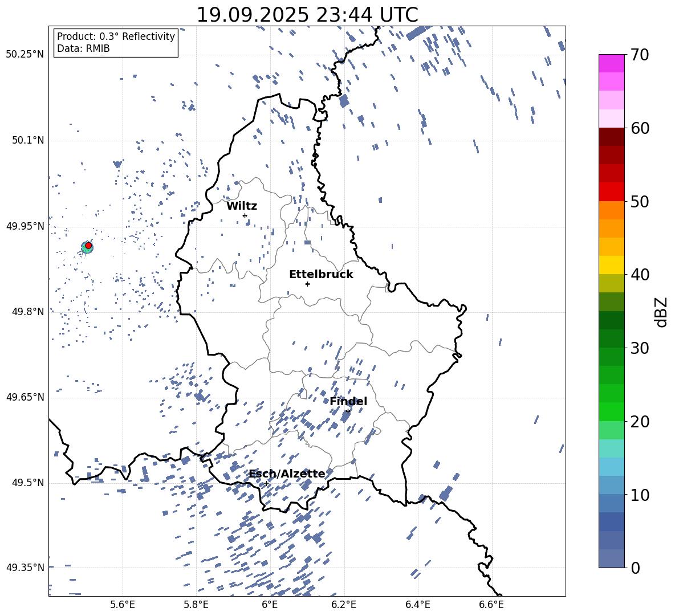The image size is (675, 616).
Task: Click the Esch/Alzette location cross marker
Action: [x=266, y=483]
